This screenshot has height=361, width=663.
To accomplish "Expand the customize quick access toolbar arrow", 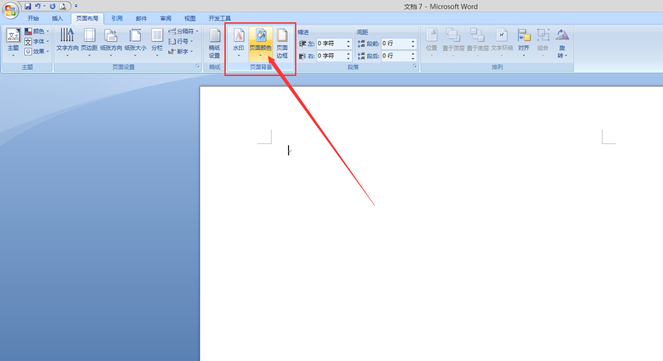I will (x=76, y=6).
